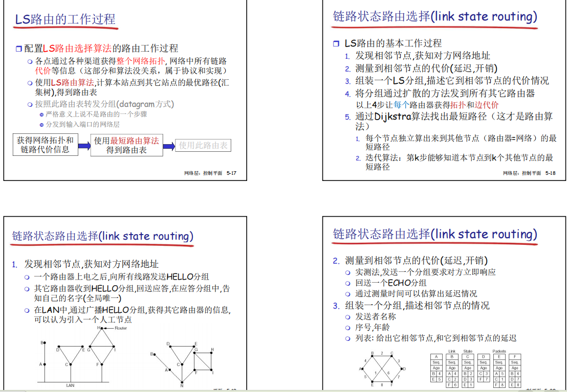Click the blue arrow before "使用此路由表" box
Image resolution: width=567 pixels, height=392 pixels.
coord(169,146)
